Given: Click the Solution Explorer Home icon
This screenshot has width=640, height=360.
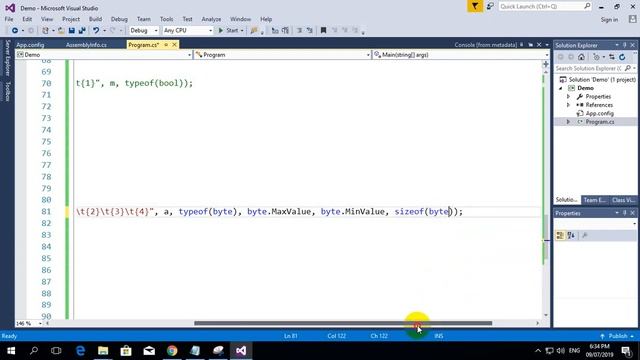Looking at the screenshot, I should pos(581,57).
